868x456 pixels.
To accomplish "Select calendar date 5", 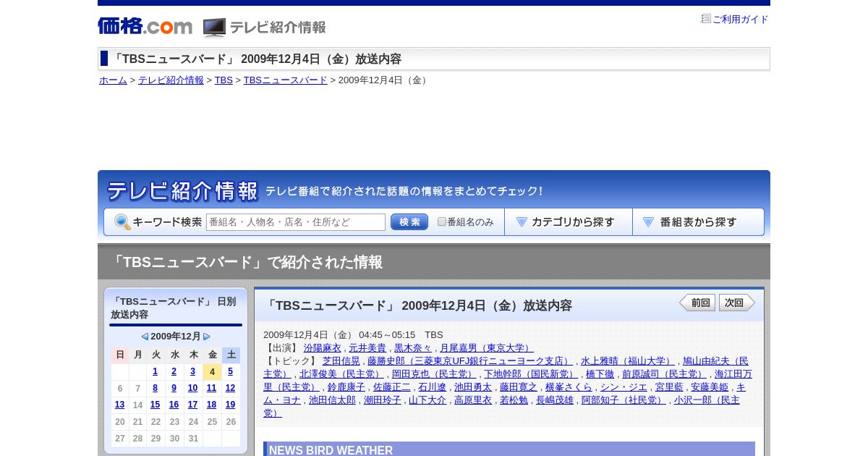I will pos(230,371).
